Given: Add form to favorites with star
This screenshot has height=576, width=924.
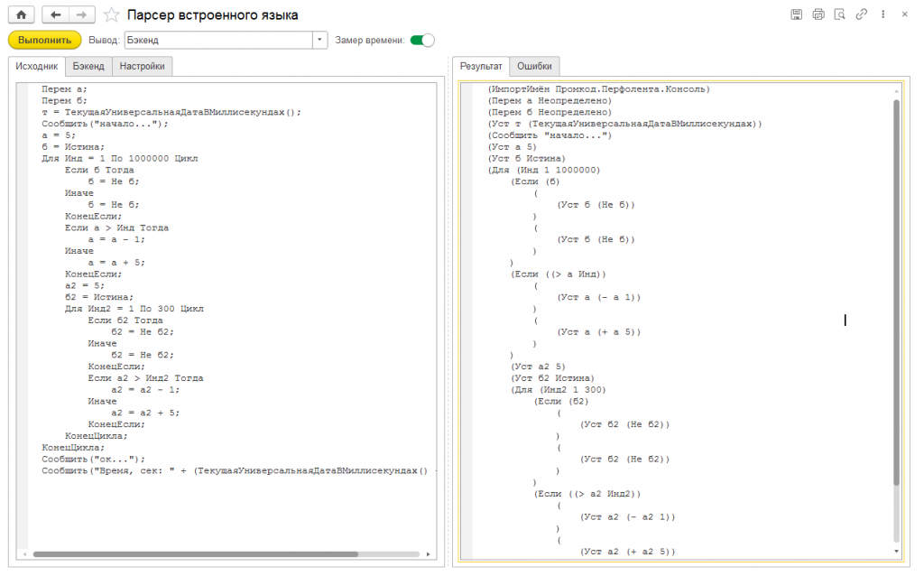Looking at the screenshot, I should point(111,14).
